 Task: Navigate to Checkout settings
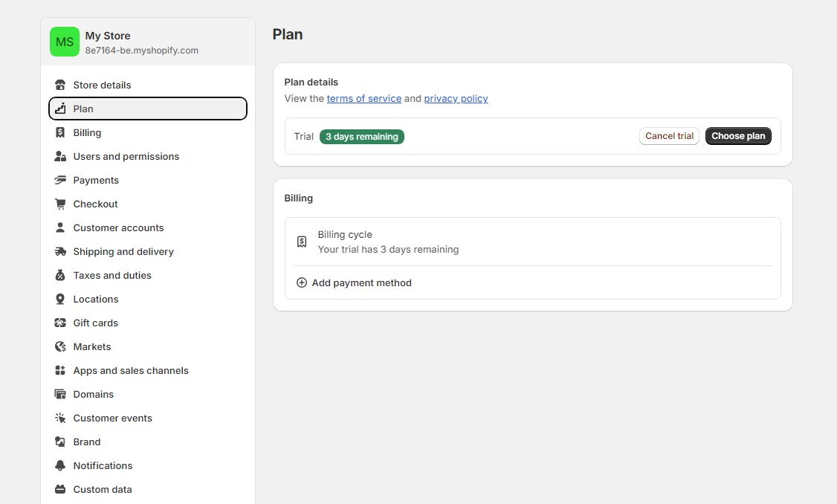tap(148, 204)
